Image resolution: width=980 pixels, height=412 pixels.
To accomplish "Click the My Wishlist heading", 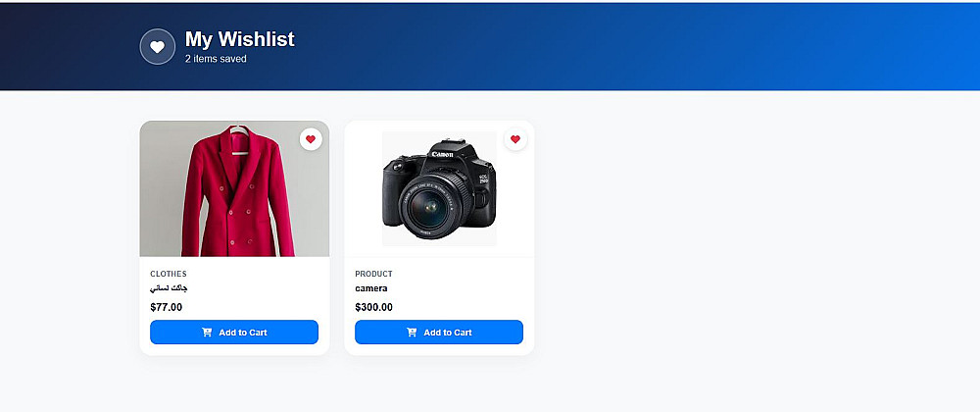I will [240, 39].
